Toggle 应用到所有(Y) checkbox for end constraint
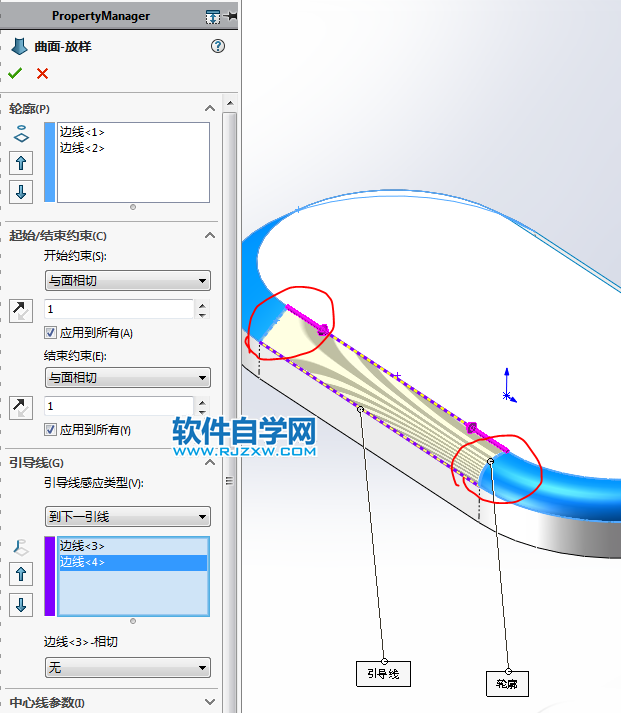The image size is (621, 713). pyautogui.click(x=51, y=430)
